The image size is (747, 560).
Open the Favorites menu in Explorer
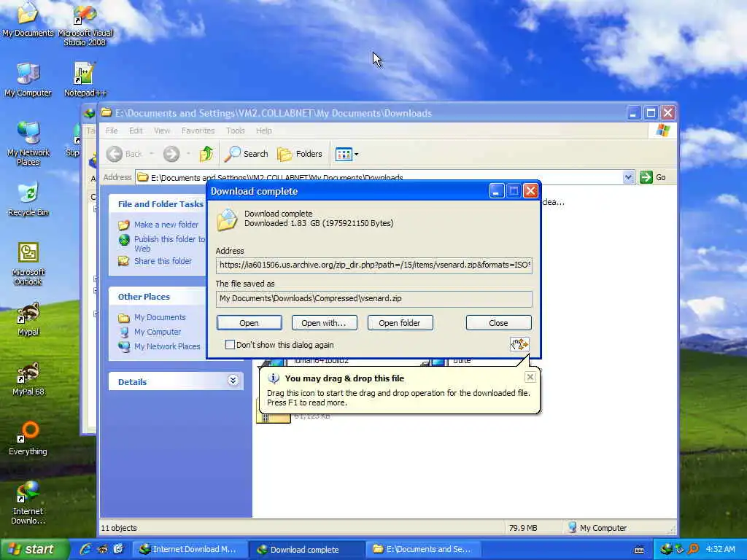[198, 131]
